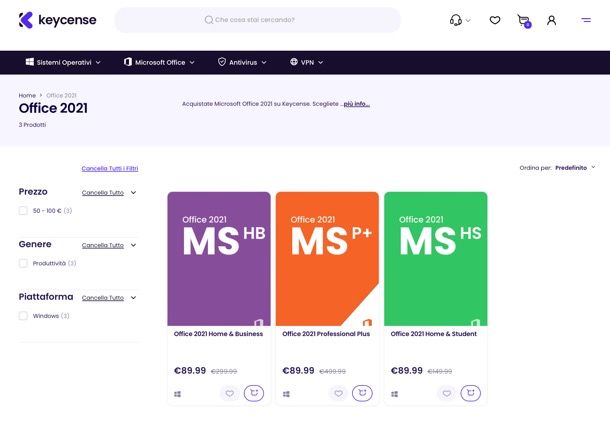Add Office 2021 Professional Plus to wishlist
The height and width of the screenshot is (432, 610).
pos(338,393)
